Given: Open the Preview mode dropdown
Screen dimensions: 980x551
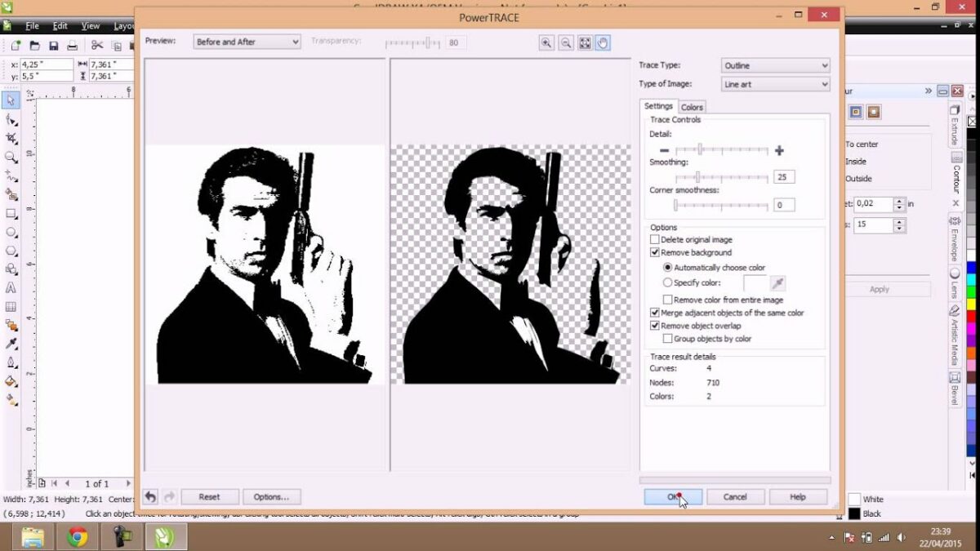Looking at the screenshot, I should [245, 41].
